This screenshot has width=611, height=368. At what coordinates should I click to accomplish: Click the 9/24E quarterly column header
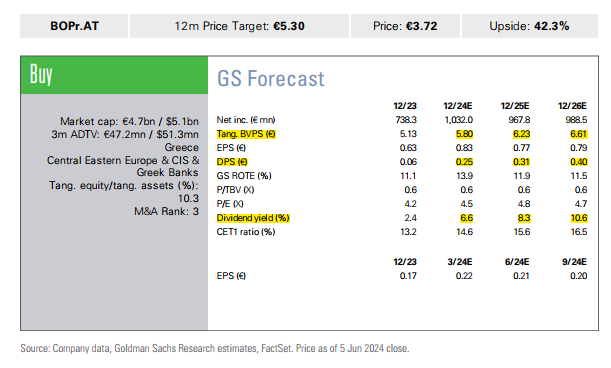click(x=574, y=262)
